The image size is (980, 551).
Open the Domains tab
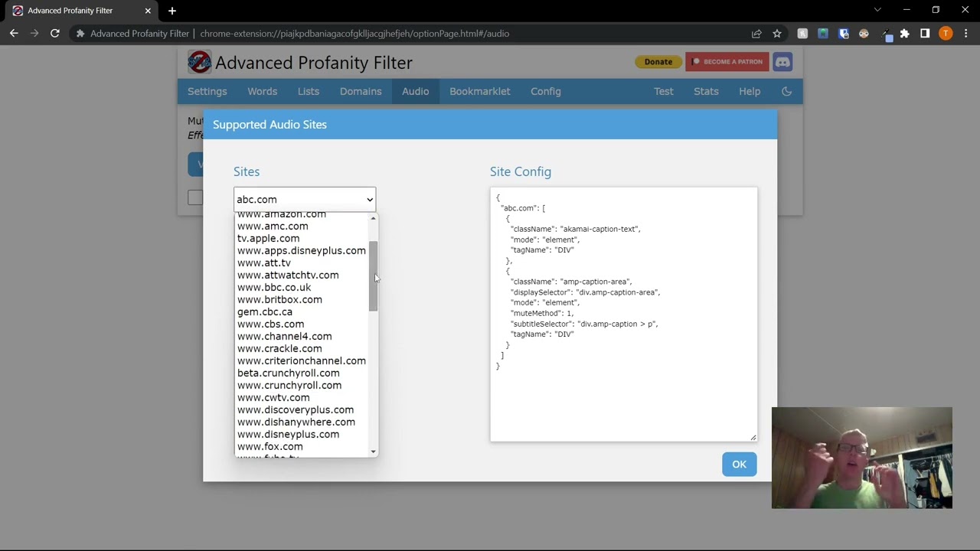[361, 91]
